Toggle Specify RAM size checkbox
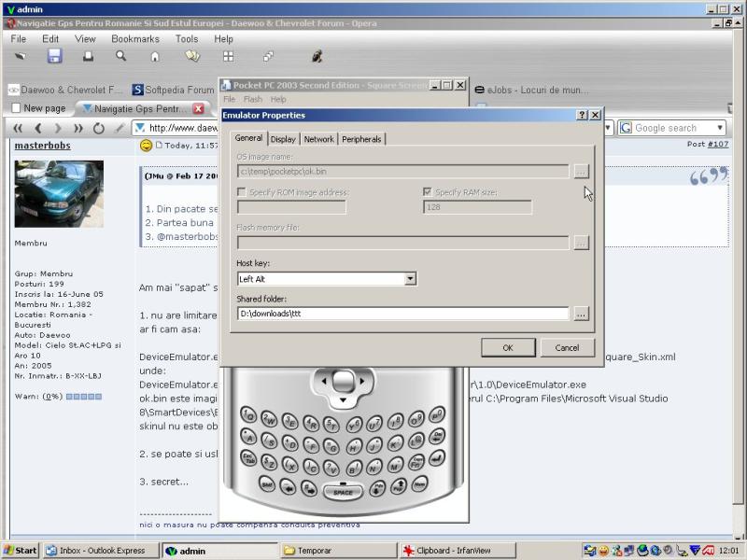Viewport: 747px width, 560px height. tap(428, 192)
